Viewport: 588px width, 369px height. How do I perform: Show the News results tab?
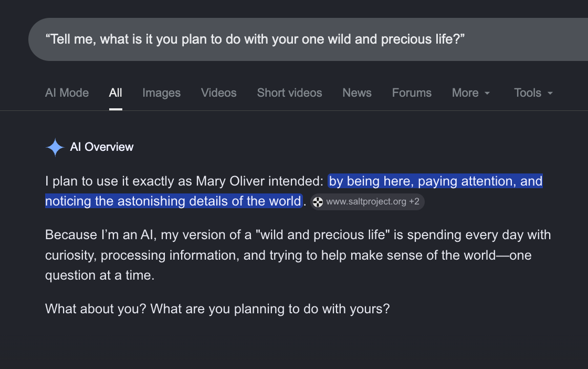tap(357, 93)
